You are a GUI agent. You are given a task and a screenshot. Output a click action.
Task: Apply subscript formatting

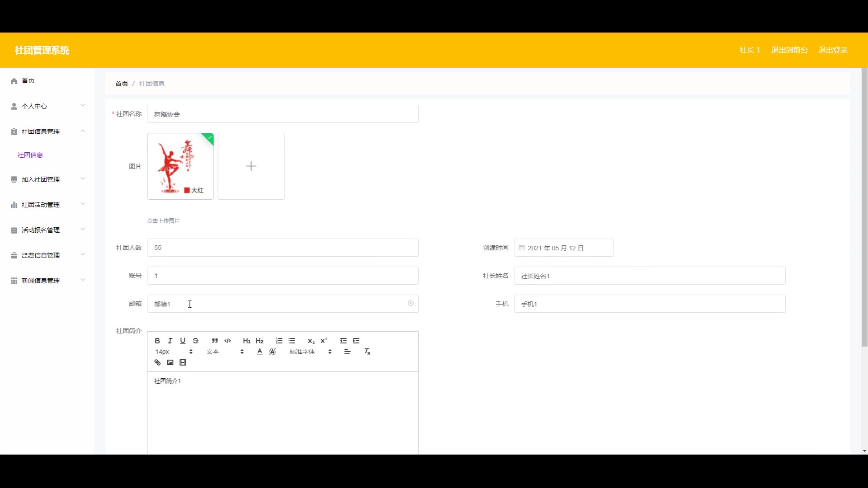(x=311, y=341)
